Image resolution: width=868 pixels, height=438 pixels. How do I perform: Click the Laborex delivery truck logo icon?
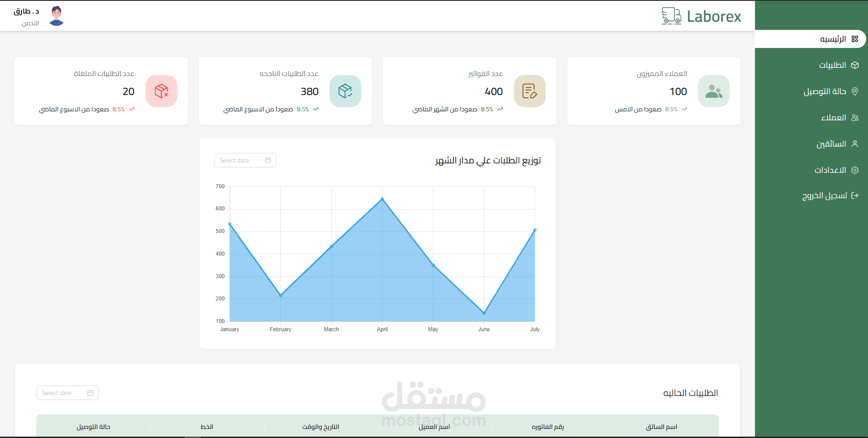pos(671,16)
